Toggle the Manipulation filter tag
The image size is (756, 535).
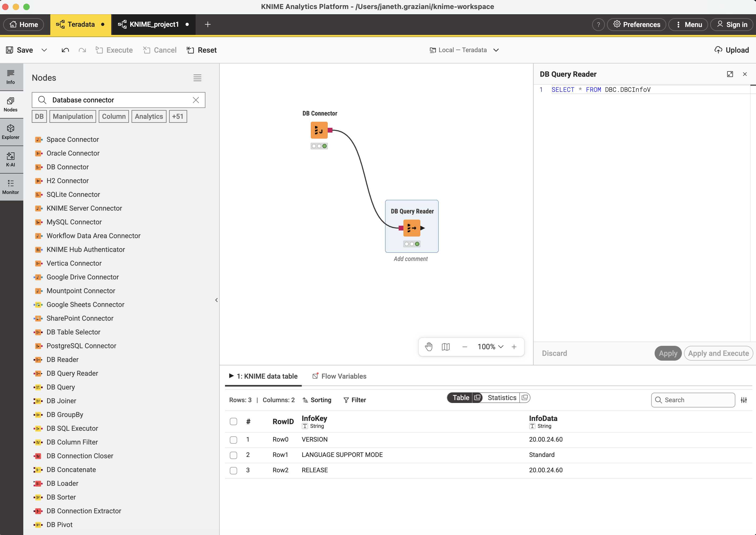click(73, 116)
